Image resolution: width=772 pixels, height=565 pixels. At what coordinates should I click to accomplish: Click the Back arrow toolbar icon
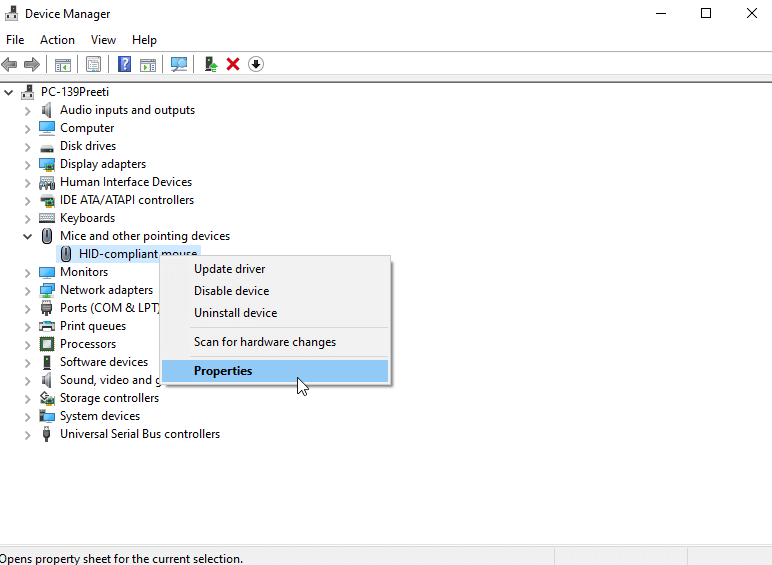pyautogui.click(x=9, y=64)
